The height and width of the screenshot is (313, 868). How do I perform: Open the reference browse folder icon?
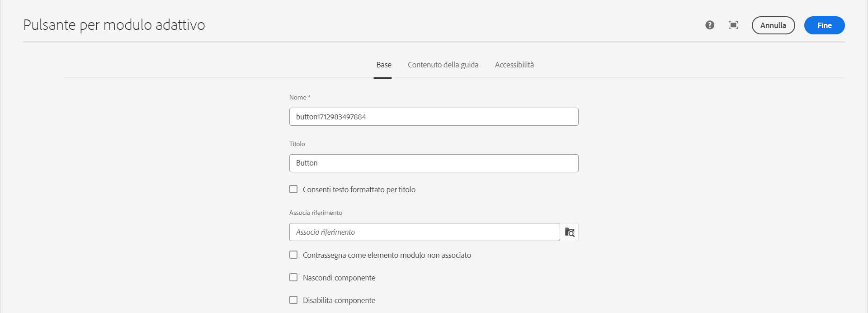coord(570,232)
